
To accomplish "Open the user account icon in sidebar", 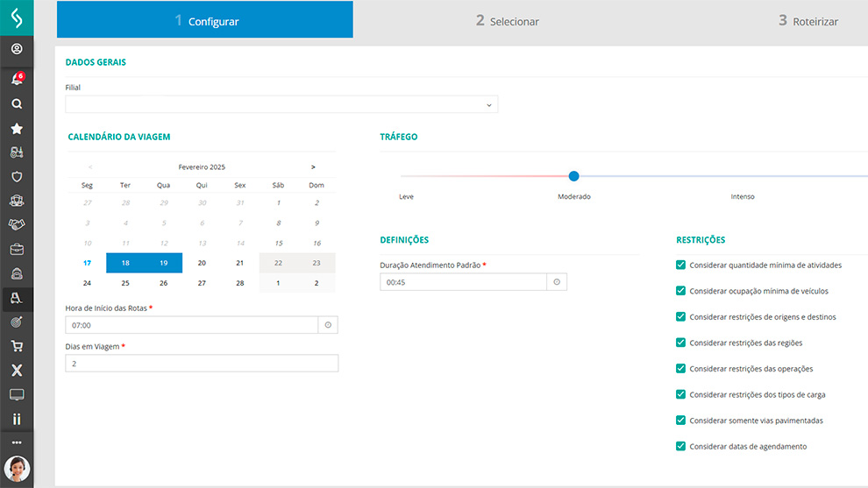I will click(x=17, y=49).
